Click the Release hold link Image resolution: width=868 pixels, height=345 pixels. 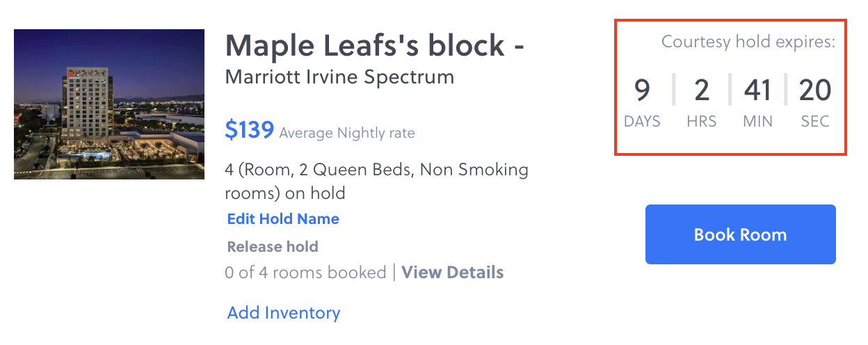tap(273, 247)
